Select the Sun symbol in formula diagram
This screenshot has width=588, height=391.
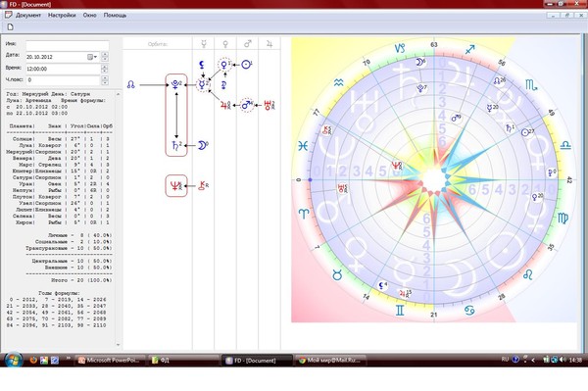246,65
